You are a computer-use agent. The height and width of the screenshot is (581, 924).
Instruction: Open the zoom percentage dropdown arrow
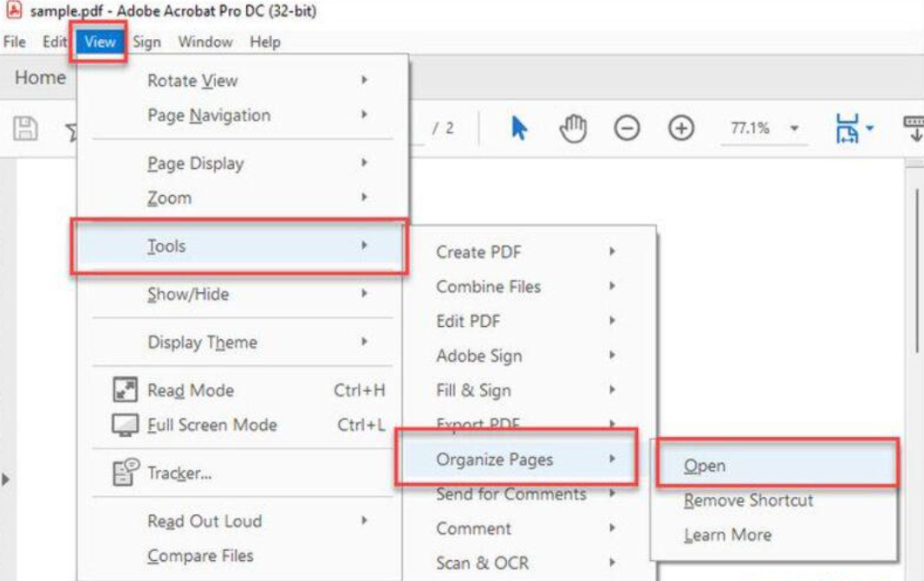point(794,127)
